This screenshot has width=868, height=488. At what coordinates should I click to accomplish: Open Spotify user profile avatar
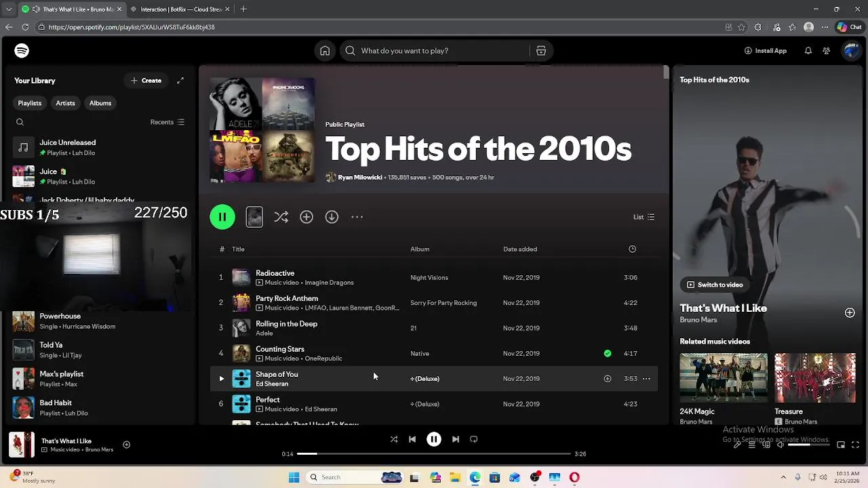pos(851,51)
